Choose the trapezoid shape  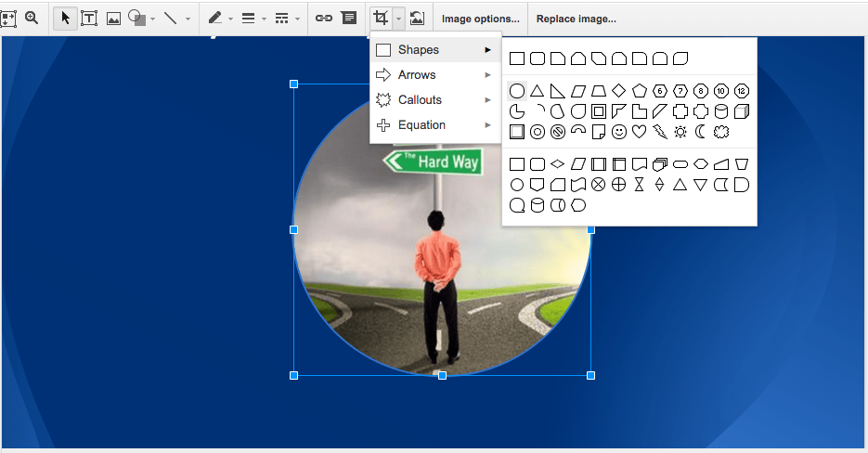(x=599, y=91)
